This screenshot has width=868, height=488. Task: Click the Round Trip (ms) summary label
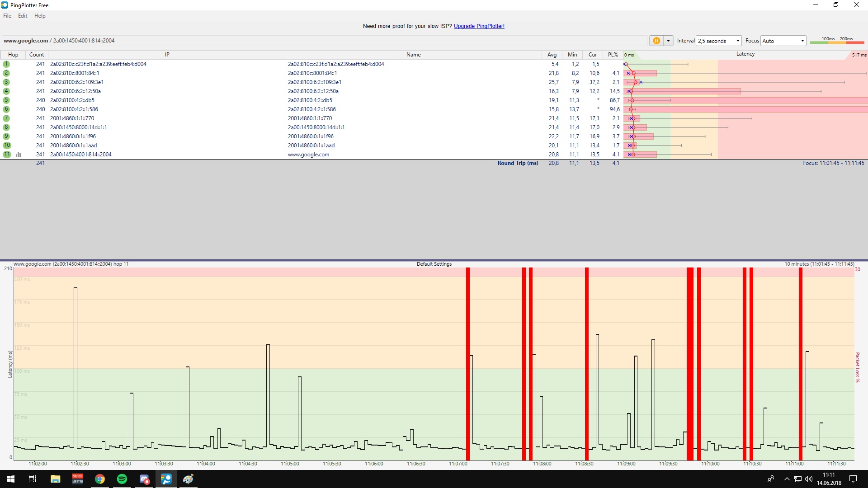click(x=518, y=163)
